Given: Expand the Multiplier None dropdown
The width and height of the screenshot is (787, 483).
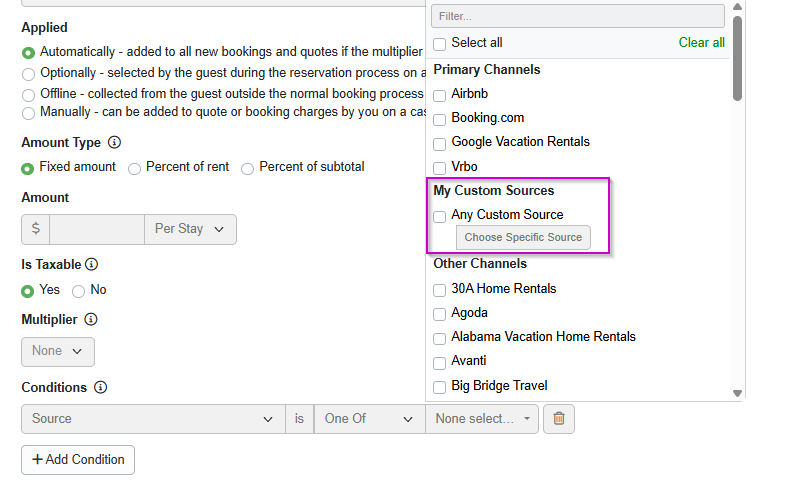Looking at the screenshot, I should [x=58, y=351].
